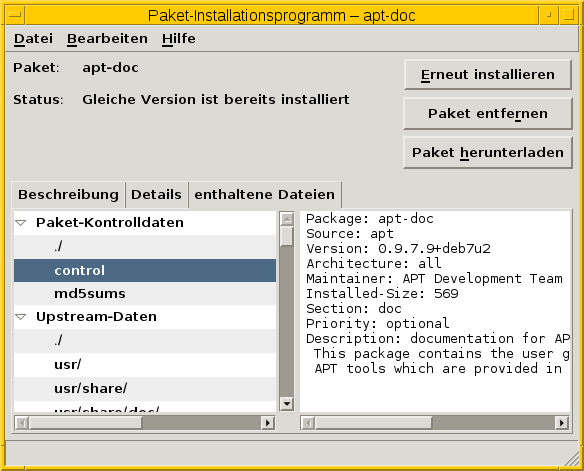The width and height of the screenshot is (584, 471).
Task: Click the Section: doc line
Action: click(353, 309)
